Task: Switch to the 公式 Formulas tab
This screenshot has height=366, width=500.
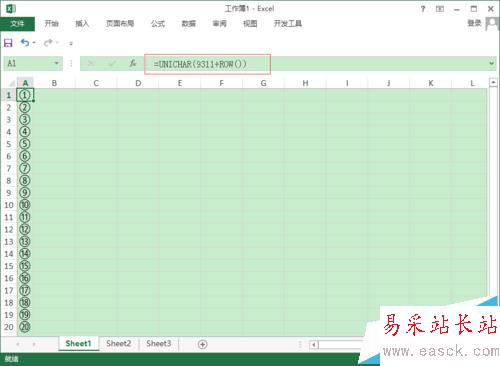Action: [x=158, y=23]
